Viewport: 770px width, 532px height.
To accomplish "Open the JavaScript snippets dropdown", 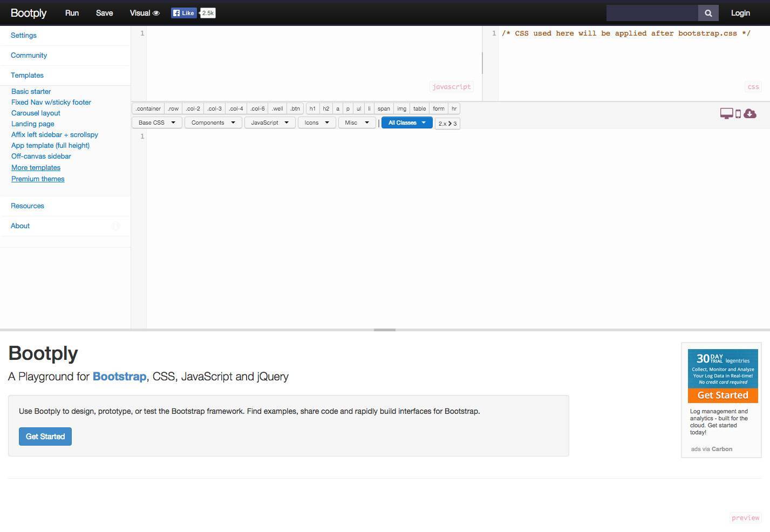I will coord(270,122).
